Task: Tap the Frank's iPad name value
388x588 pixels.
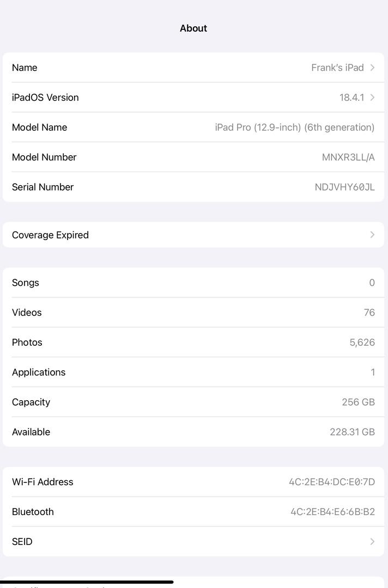Action: point(337,68)
